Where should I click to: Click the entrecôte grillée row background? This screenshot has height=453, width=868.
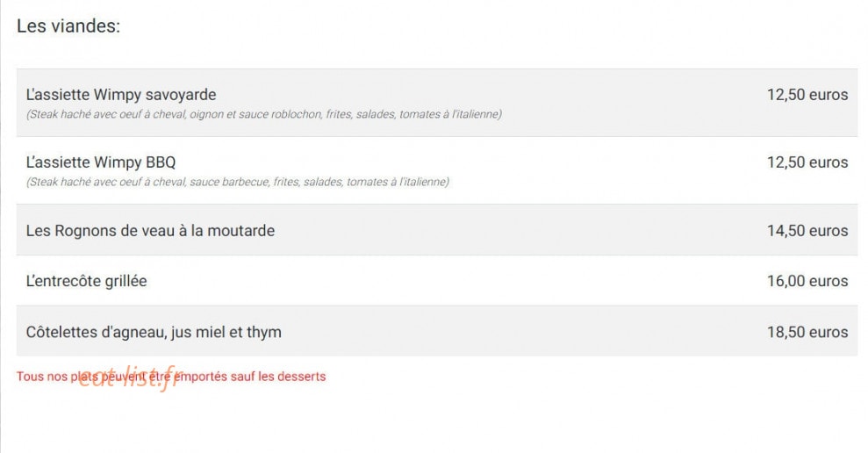coord(437,280)
